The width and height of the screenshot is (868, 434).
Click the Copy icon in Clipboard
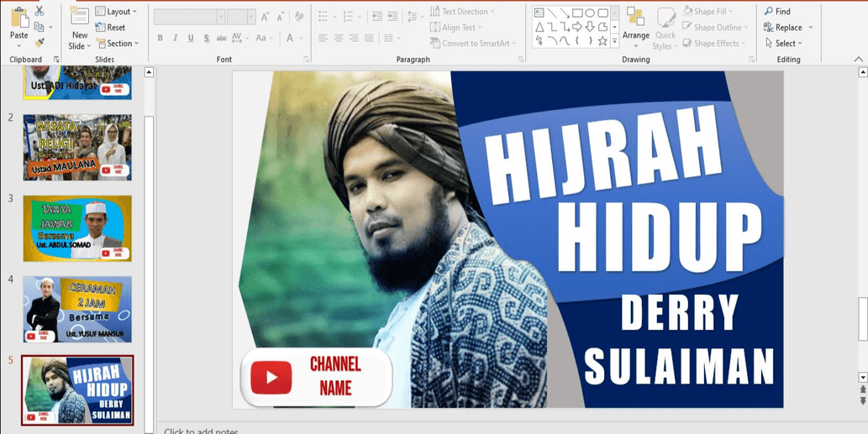(39, 27)
